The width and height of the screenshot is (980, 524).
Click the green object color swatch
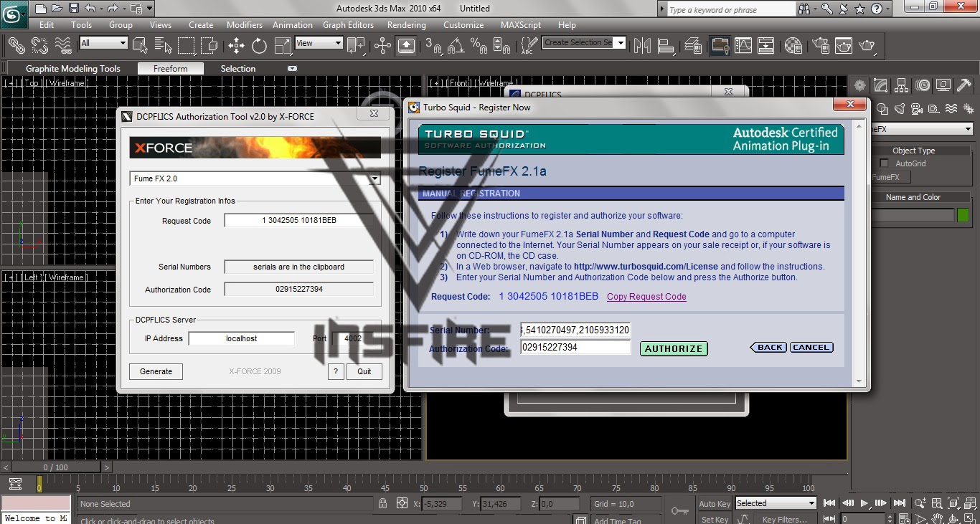[962, 214]
